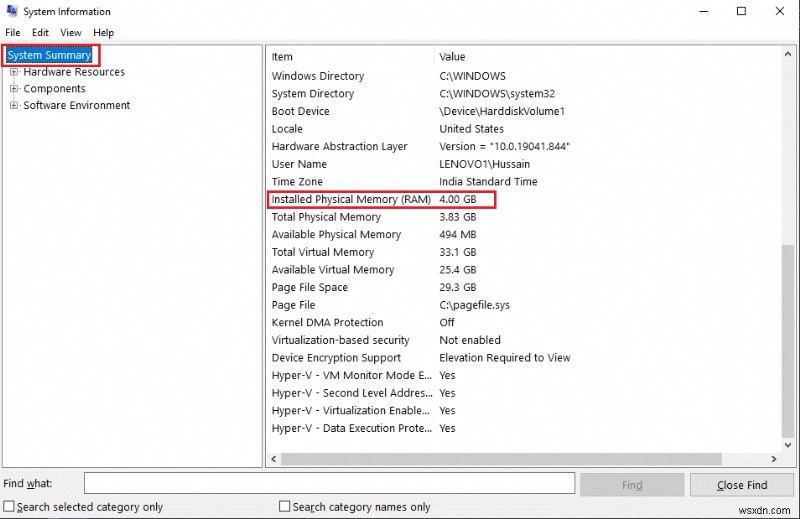Click the horizontal scrollbar thumb

pyautogui.click(x=502, y=459)
